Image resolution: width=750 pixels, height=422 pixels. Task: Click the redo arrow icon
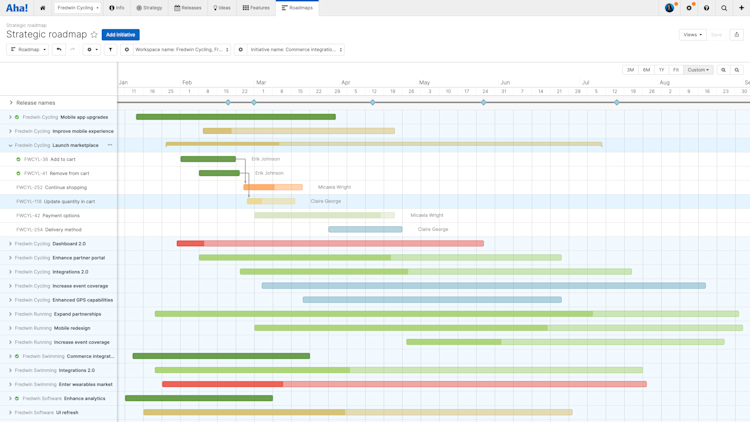tap(72, 49)
